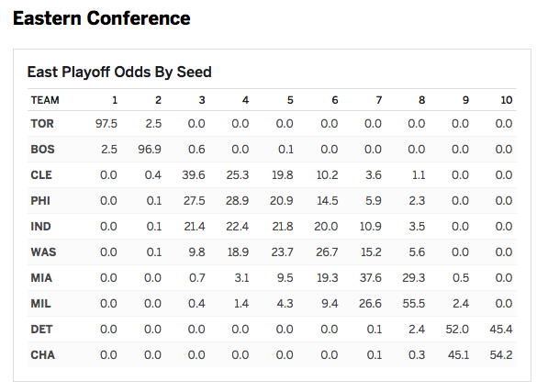Click the WAS team name
Image resolution: width=548 pixels, height=392 pixels.
(x=43, y=252)
